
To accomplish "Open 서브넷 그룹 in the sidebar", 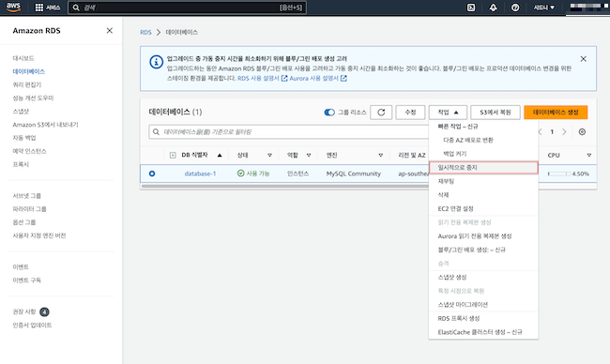I will tap(27, 196).
